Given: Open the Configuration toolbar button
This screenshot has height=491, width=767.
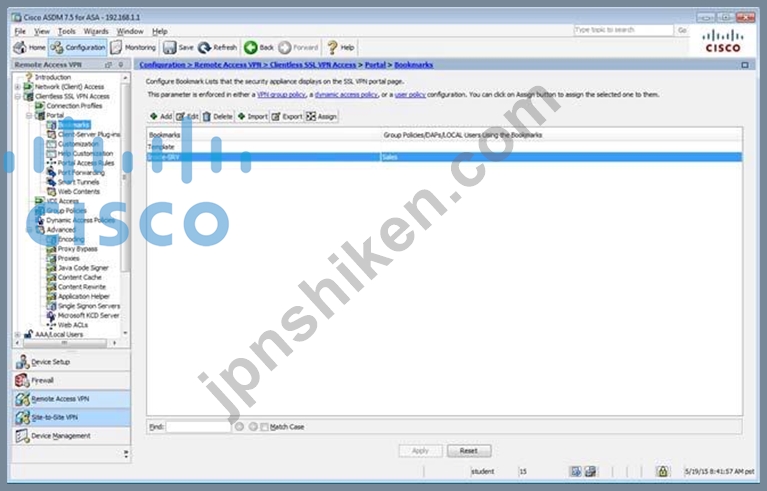Looking at the screenshot, I should 78,47.
